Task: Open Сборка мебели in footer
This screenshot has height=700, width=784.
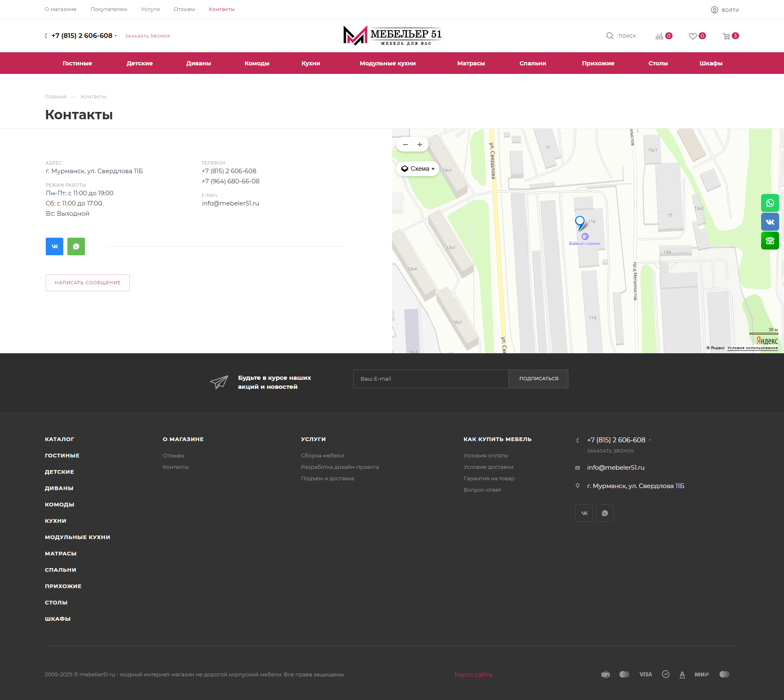Action: click(x=323, y=456)
